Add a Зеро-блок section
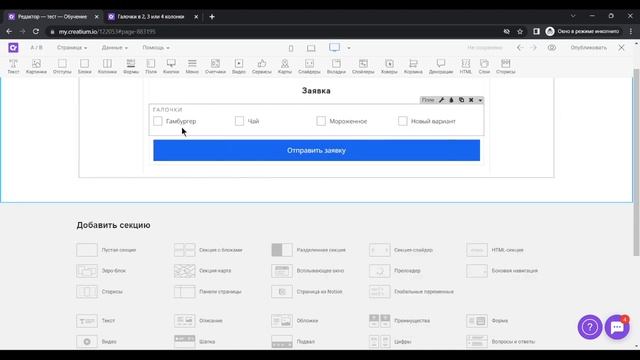Image resolution: width=640 pixels, height=360 pixels. (x=101, y=271)
